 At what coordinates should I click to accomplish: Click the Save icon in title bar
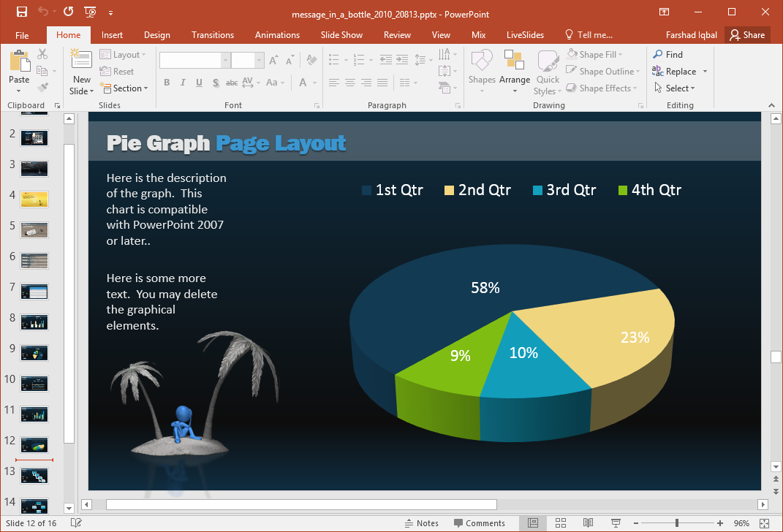coord(21,12)
